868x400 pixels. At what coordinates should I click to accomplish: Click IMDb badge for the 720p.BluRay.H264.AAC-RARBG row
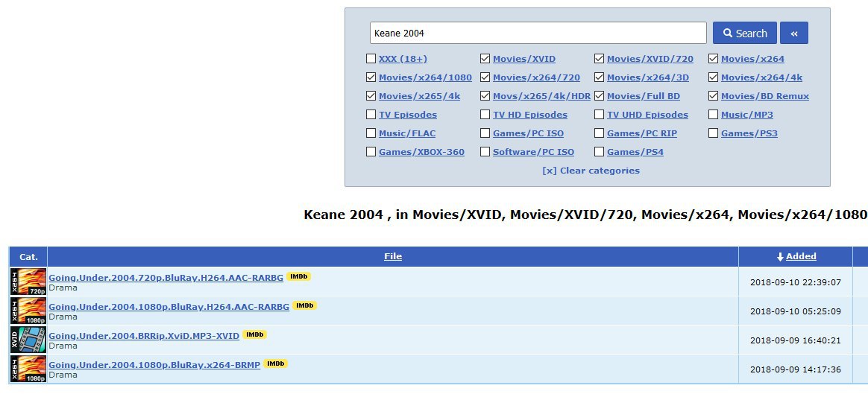(x=299, y=276)
